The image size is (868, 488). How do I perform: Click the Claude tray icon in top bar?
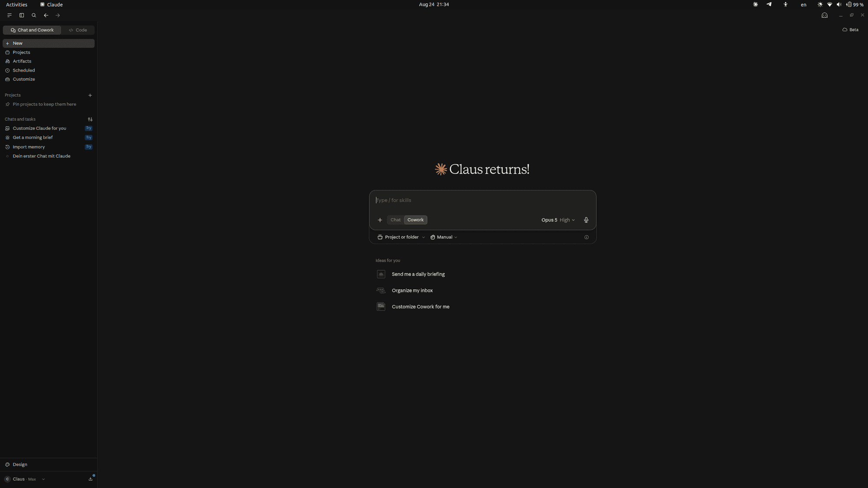click(x=756, y=4)
